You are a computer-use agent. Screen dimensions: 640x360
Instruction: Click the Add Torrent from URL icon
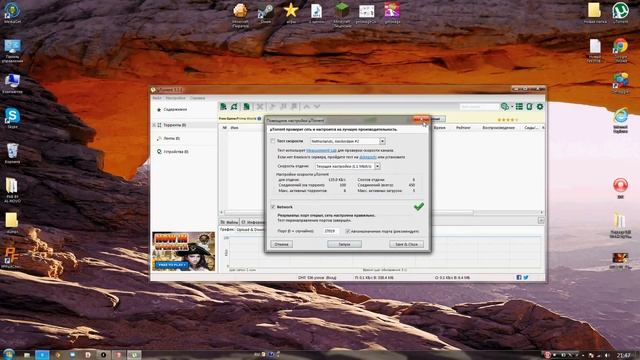234,107
